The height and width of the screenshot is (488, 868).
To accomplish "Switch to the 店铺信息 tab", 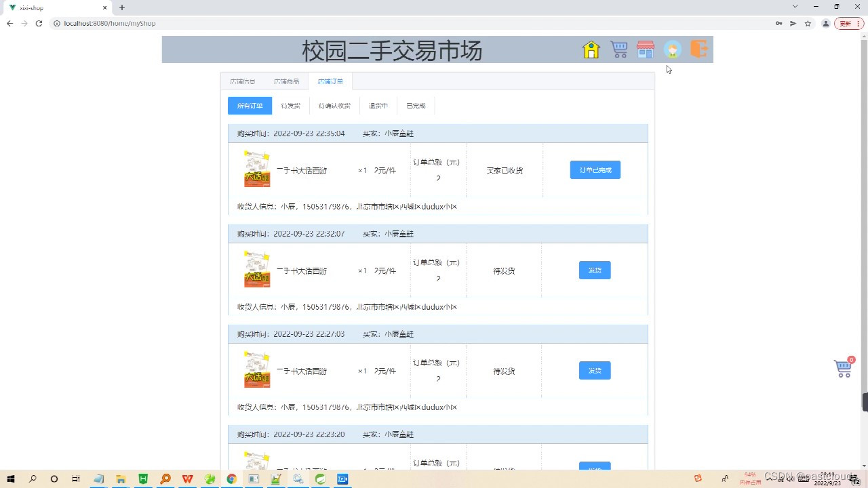I will pos(242,81).
